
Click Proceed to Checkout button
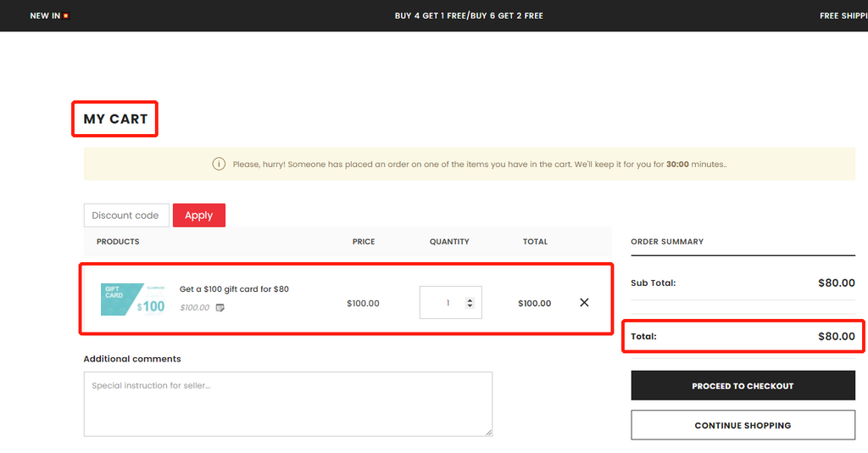743,386
